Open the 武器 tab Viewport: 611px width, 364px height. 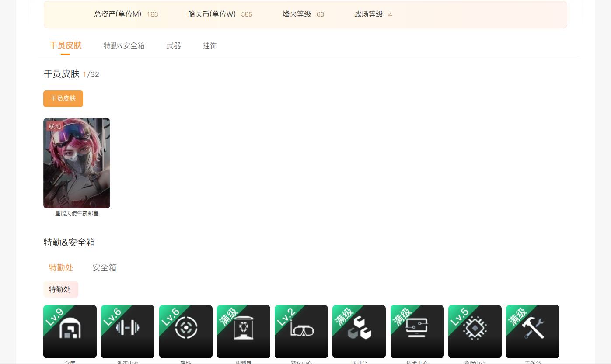click(x=174, y=45)
